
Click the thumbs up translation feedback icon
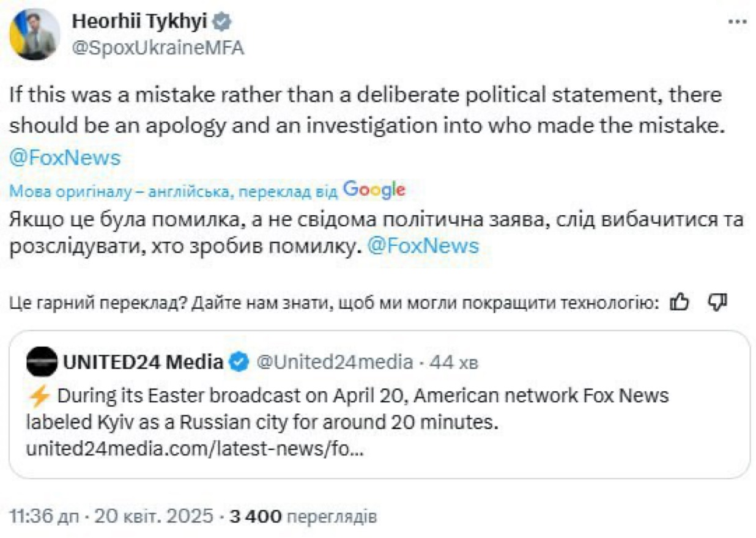[680, 301]
